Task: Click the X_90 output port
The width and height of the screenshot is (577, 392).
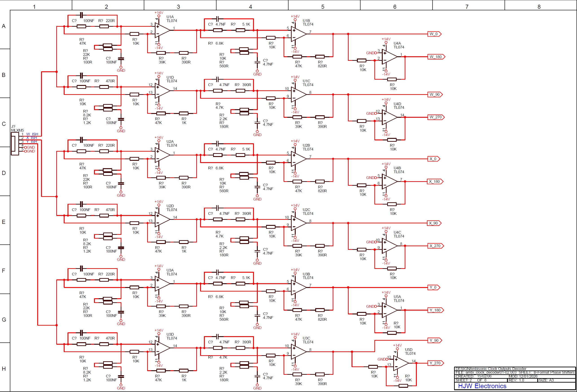Action: 434,223
